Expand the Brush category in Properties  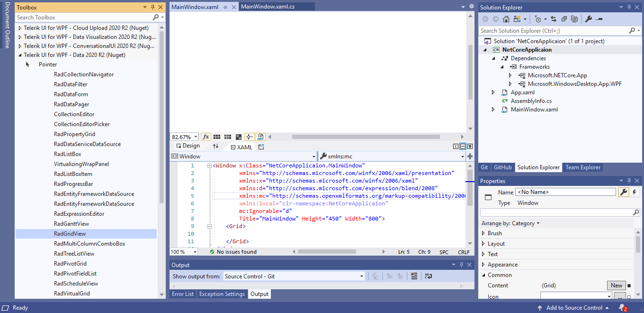tap(483, 233)
